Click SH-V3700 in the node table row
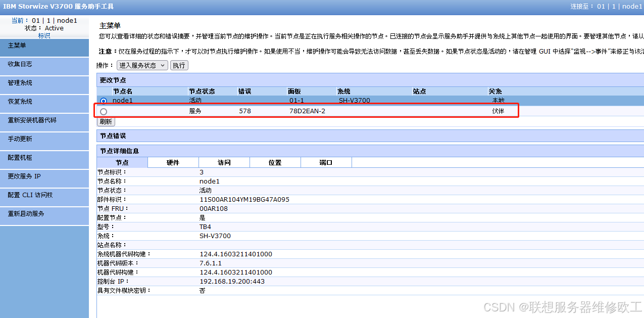This screenshot has width=644, height=318. coord(355,101)
